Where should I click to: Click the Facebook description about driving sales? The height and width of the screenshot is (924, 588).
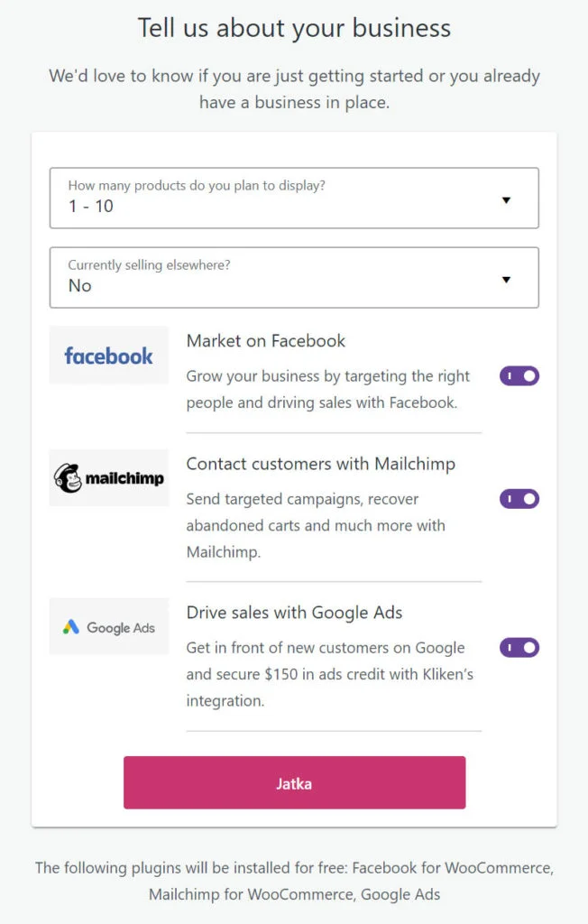[x=328, y=389]
